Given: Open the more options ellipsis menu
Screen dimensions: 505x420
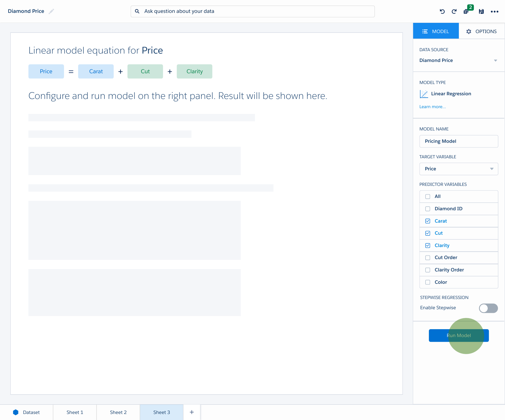Looking at the screenshot, I should (x=495, y=11).
